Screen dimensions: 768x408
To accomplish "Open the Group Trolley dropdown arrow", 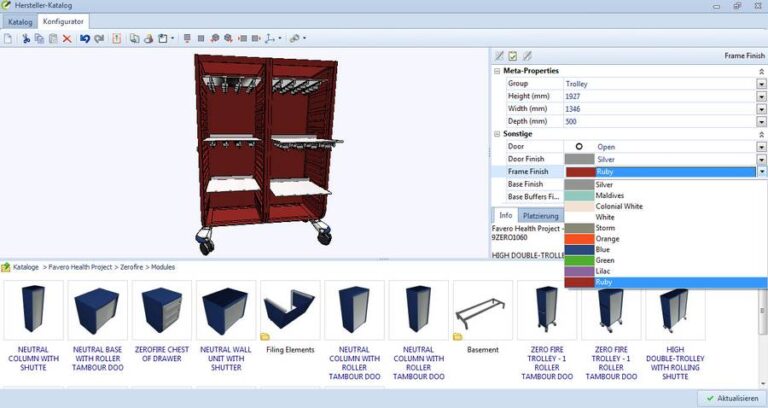I will click(x=762, y=84).
